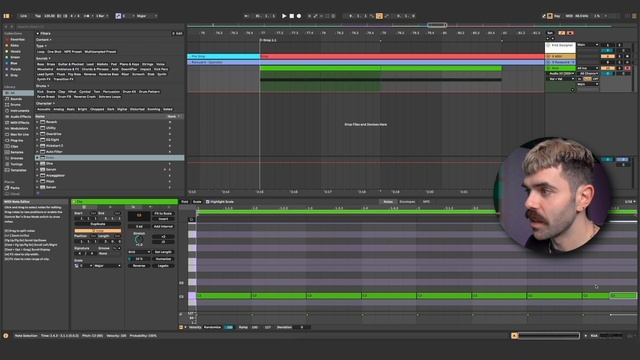Image resolution: width=640 pixels, height=360 pixels.
Task: Open clip scale Major dropdown
Action: click(x=107, y=266)
